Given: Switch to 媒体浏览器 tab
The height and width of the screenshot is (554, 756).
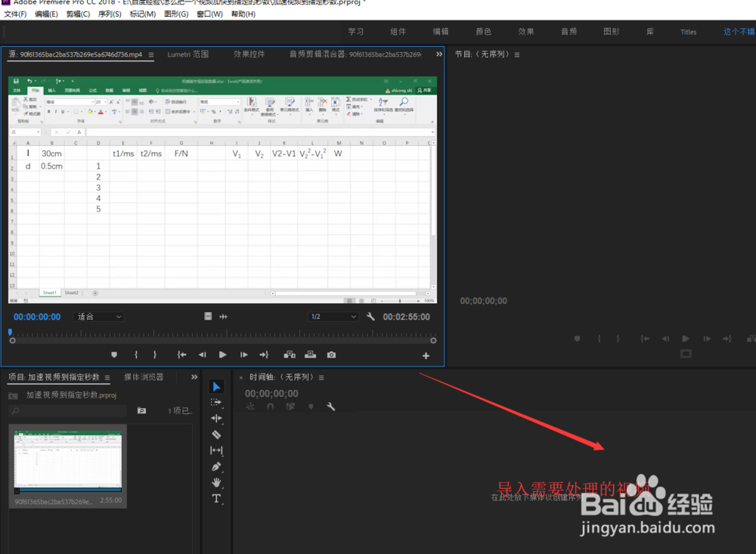Looking at the screenshot, I should coord(144,377).
